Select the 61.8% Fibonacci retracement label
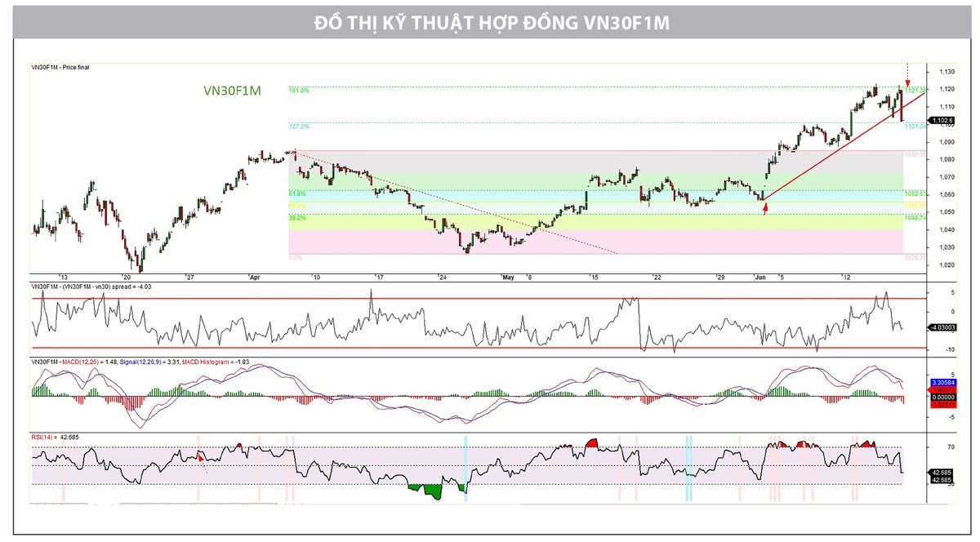Image resolution: width=980 pixels, height=542 pixels. click(297, 193)
